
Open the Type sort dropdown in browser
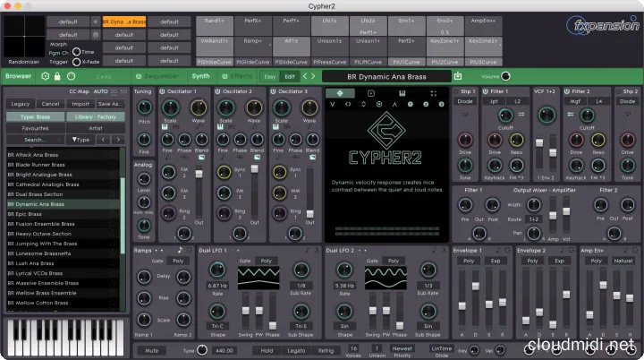point(82,140)
